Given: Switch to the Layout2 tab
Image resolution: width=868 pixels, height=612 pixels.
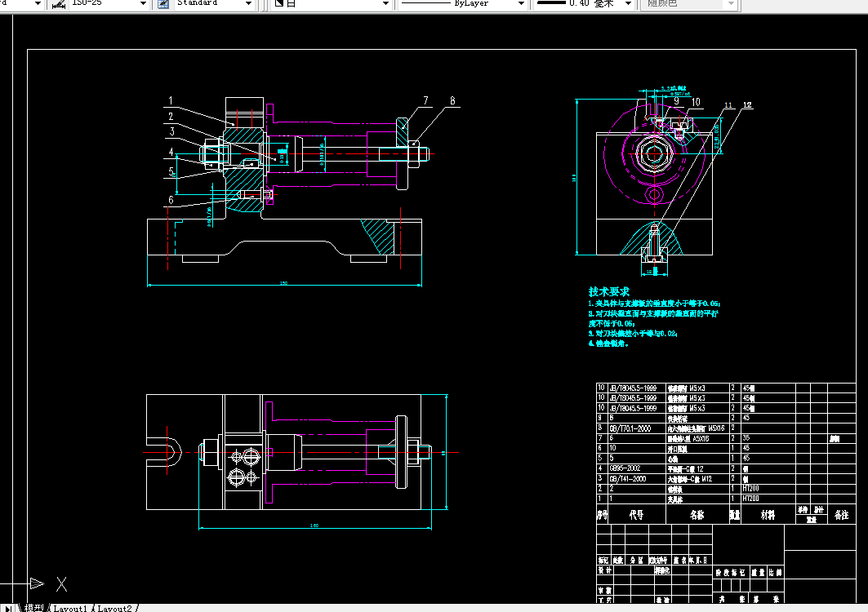Looking at the screenshot, I should coord(114,608).
